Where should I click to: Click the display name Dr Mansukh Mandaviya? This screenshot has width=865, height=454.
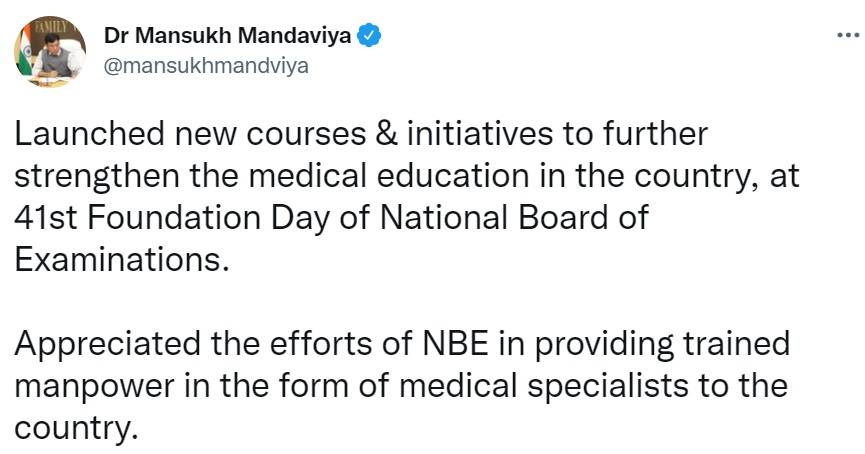228,37
